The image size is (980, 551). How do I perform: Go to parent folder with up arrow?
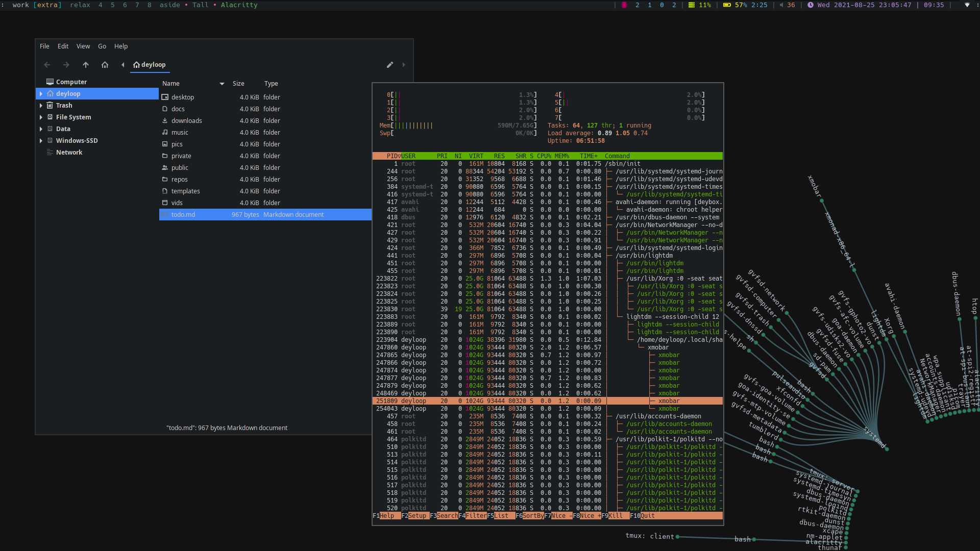pos(86,65)
